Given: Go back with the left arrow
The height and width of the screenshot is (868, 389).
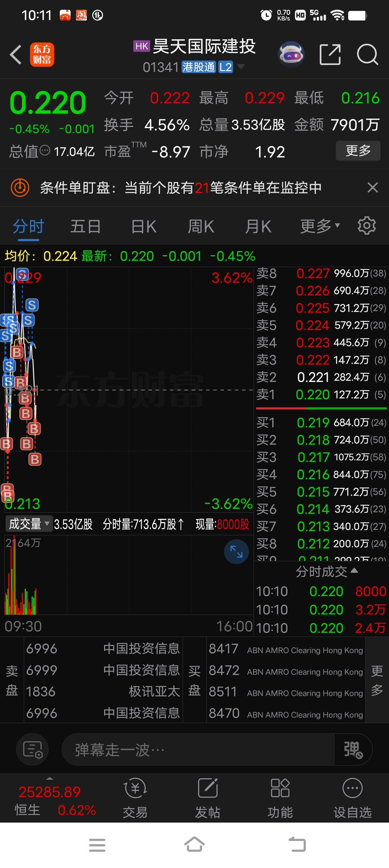Looking at the screenshot, I should pos(16,55).
